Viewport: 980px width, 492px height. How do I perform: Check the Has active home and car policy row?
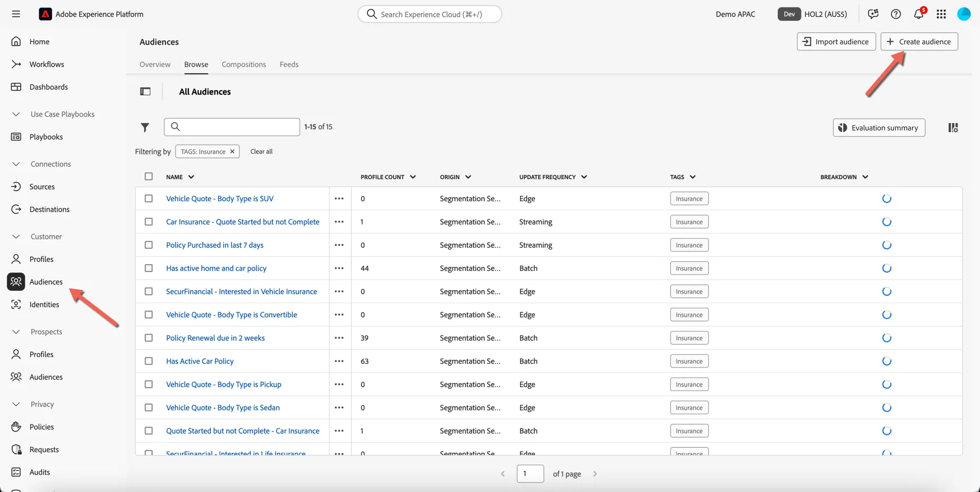149,268
